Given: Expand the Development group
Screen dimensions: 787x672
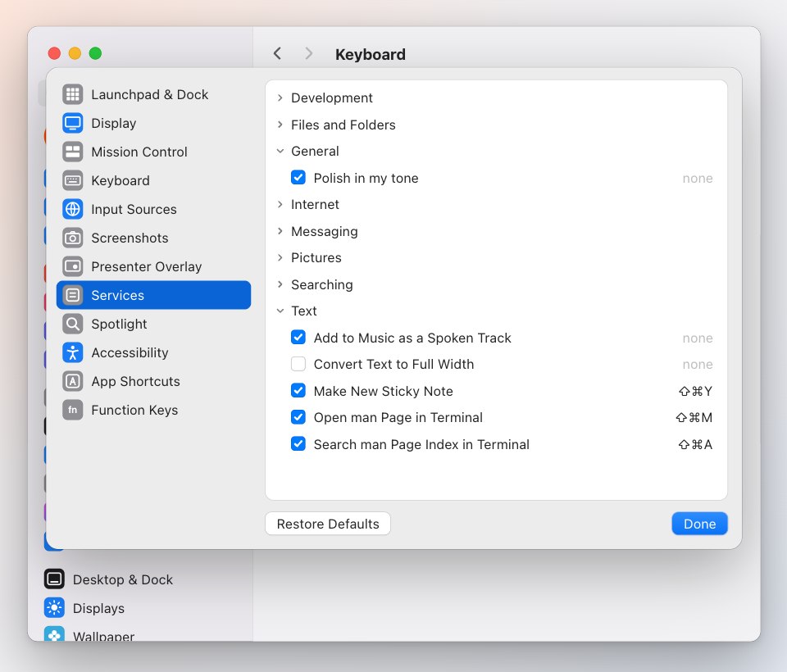Looking at the screenshot, I should point(280,98).
